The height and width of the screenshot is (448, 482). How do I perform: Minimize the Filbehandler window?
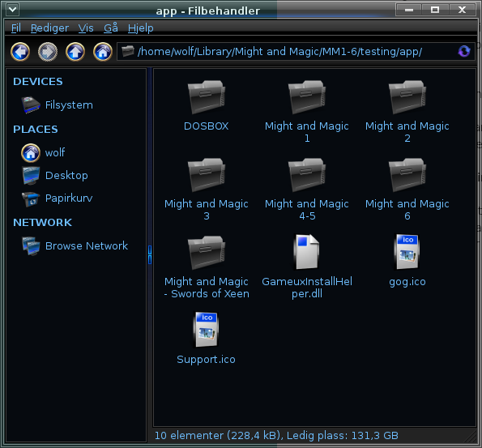click(409, 10)
